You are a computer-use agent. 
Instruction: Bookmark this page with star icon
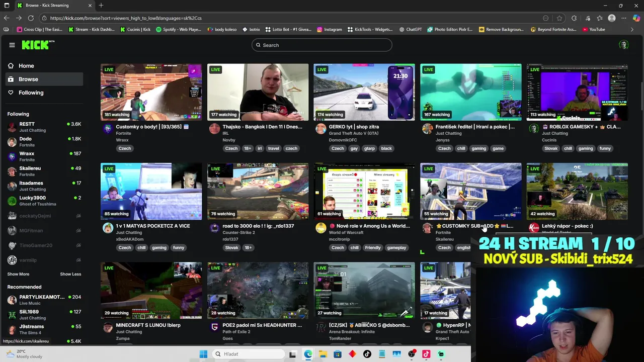click(x=559, y=18)
